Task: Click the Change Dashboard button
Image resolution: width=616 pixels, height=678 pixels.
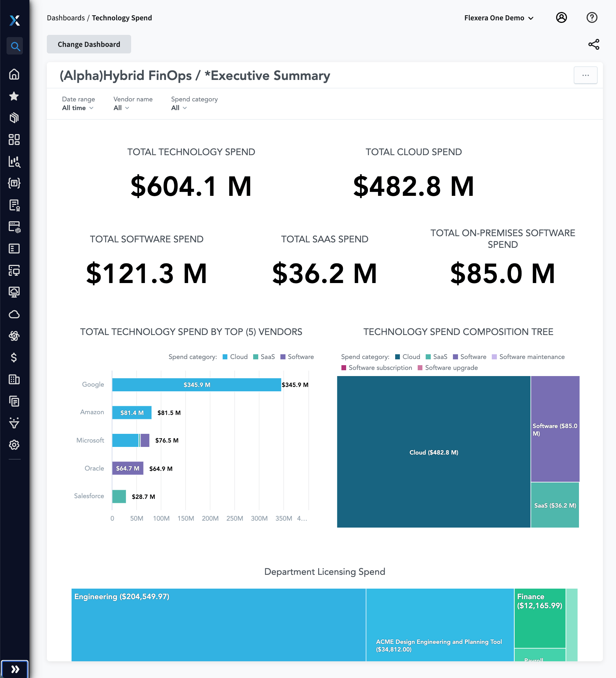Action: coord(89,44)
